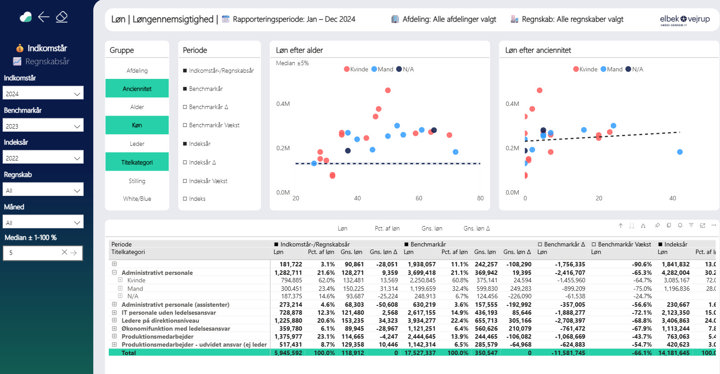Select the Gns. løn Δ measure tab

(x=477, y=228)
